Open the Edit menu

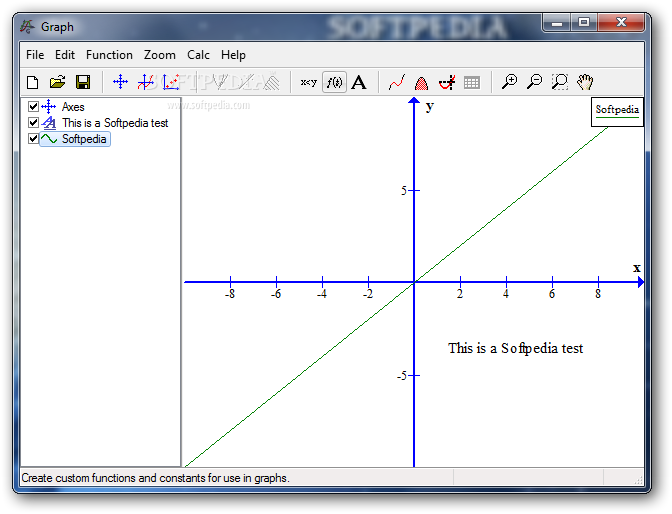click(65, 55)
